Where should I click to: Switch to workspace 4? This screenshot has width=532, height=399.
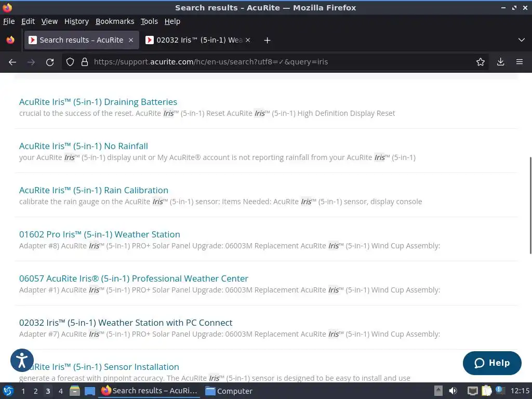[60, 391]
